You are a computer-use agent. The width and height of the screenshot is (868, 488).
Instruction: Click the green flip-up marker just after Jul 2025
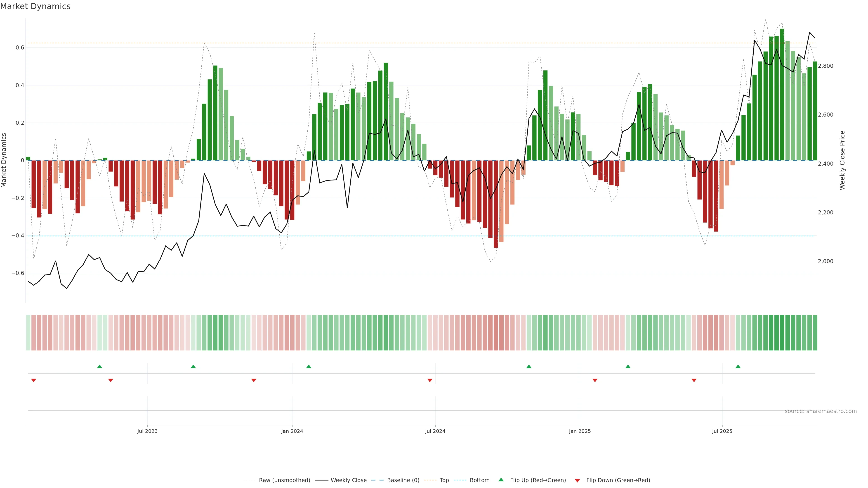pyautogui.click(x=738, y=366)
